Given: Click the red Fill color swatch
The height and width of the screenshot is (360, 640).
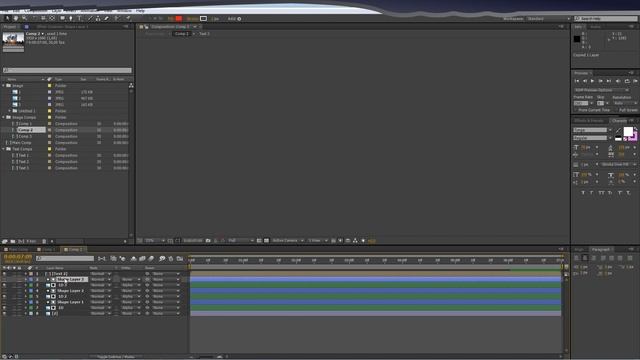Looking at the screenshot, I should (179, 18).
